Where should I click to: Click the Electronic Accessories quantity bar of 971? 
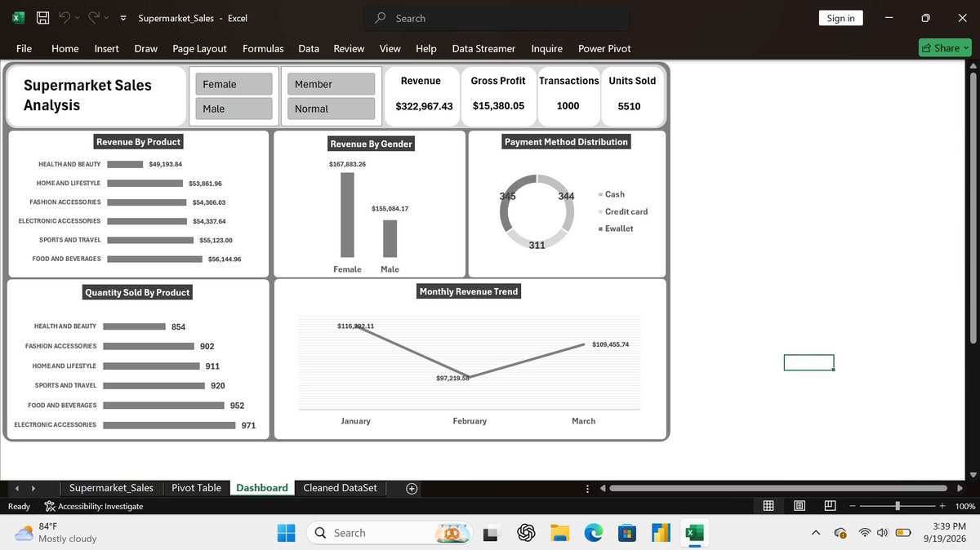pyautogui.click(x=169, y=425)
